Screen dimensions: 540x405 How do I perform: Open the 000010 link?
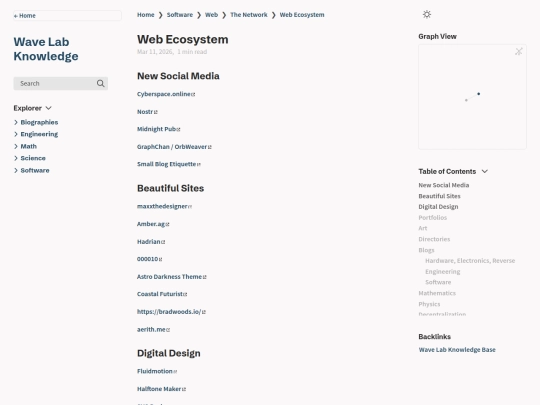click(x=149, y=259)
